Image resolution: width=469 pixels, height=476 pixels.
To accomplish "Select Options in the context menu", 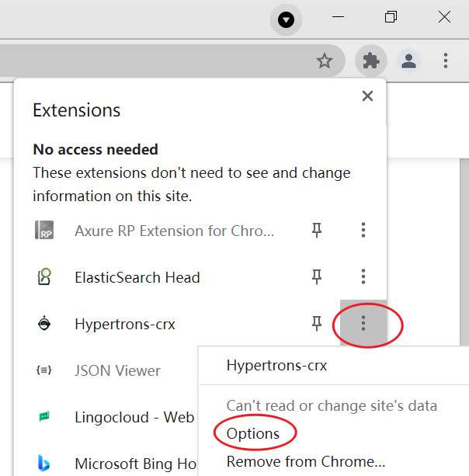I will click(x=253, y=434).
